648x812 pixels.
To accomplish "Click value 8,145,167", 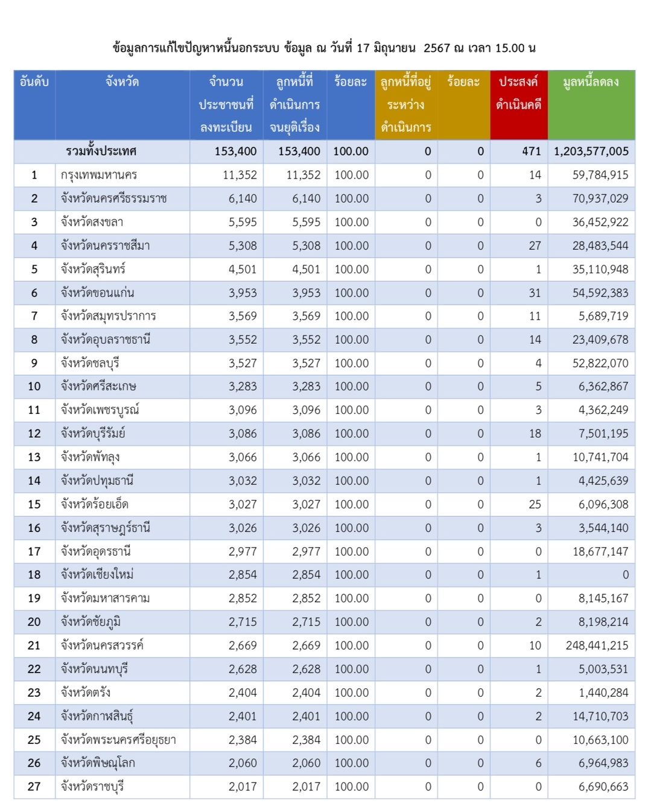I will (x=603, y=598).
